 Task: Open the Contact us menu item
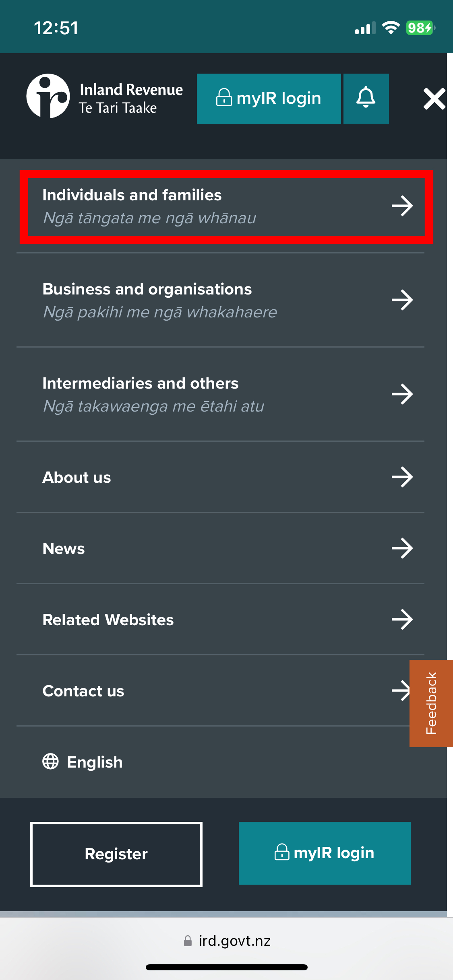83,691
